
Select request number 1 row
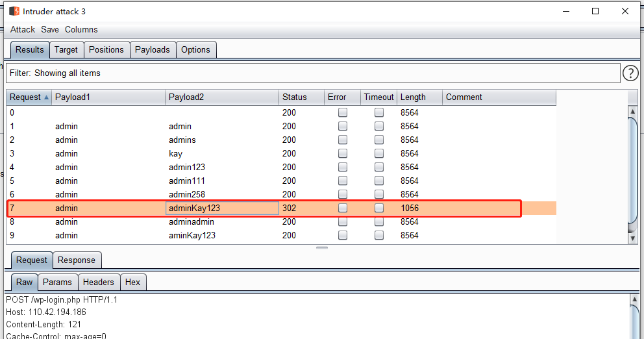pos(281,126)
